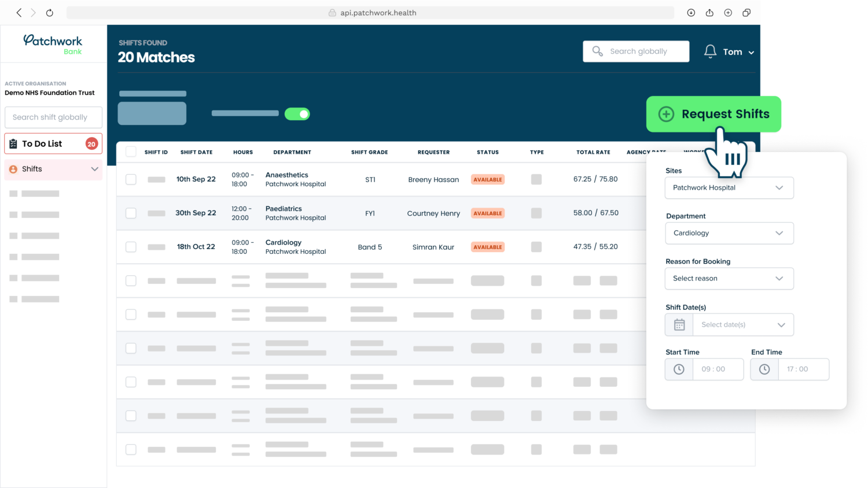This screenshot has width=868, height=488.
Task: Disable the green toggle switch above the table
Action: [x=297, y=113]
